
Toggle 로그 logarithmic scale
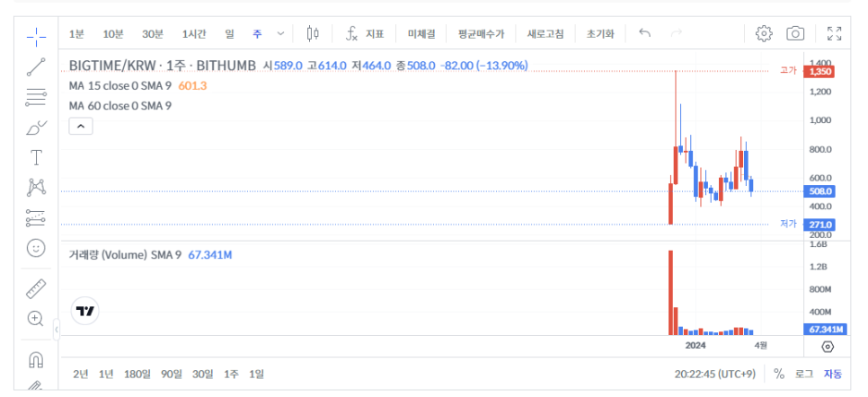click(804, 375)
